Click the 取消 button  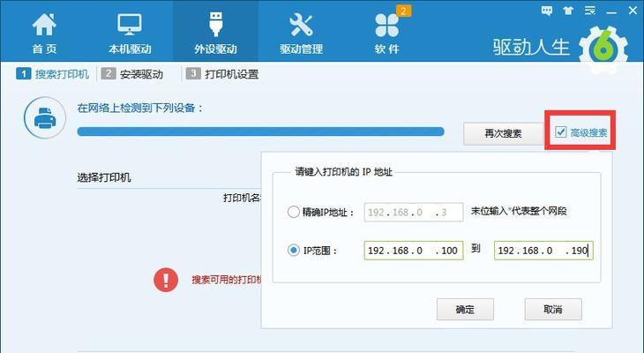pos(553,310)
